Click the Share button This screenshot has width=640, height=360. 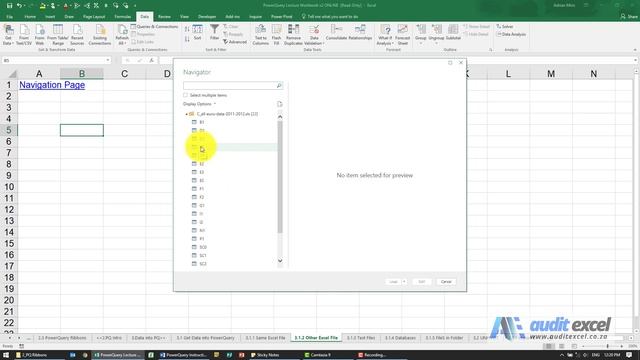pos(629,17)
